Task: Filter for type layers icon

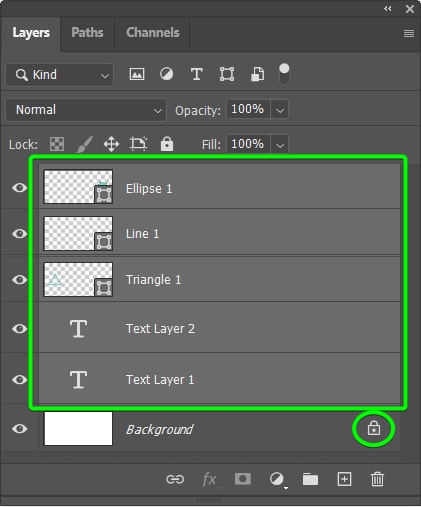Action: pyautogui.click(x=197, y=74)
